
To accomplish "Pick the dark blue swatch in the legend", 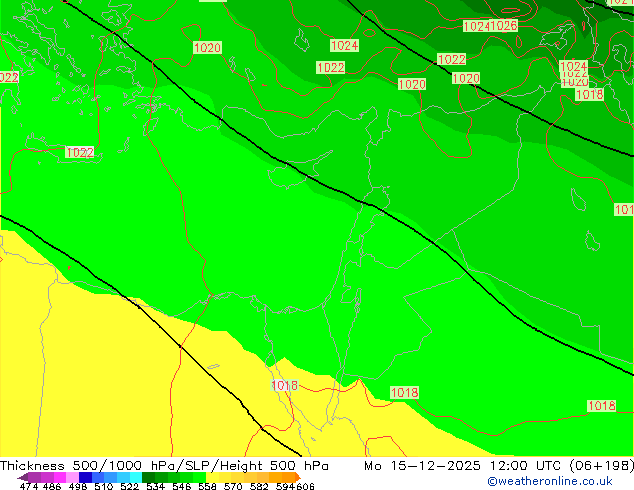I will point(85,477).
